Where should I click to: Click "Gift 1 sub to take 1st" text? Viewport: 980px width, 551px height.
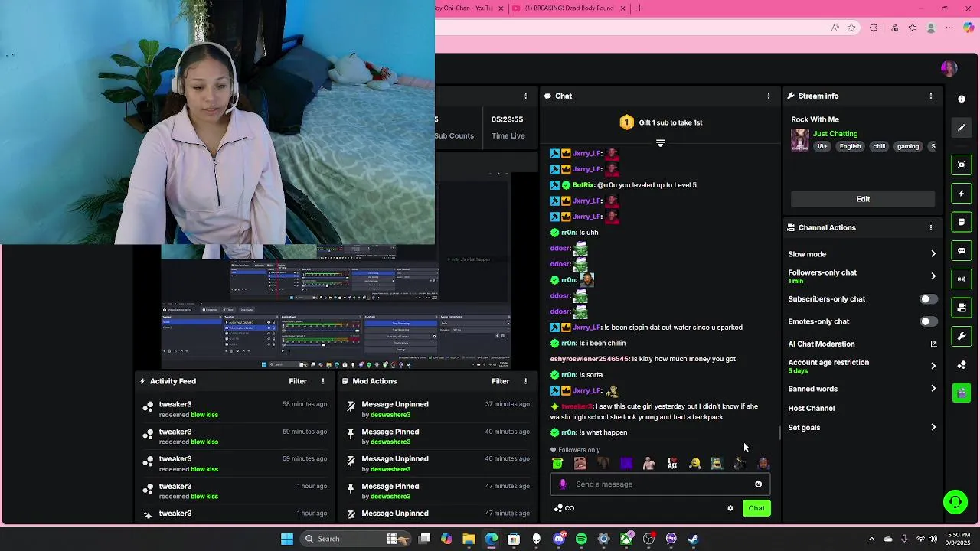(x=671, y=122)
